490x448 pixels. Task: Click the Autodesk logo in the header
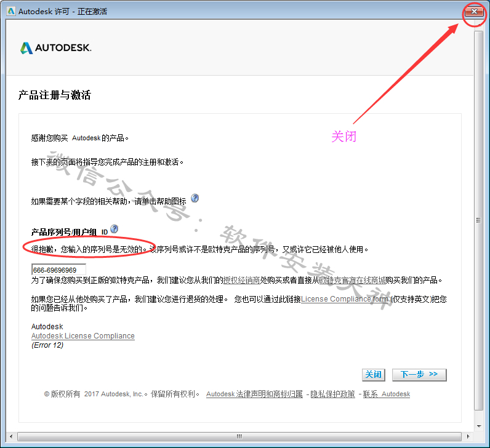point(55,48)
